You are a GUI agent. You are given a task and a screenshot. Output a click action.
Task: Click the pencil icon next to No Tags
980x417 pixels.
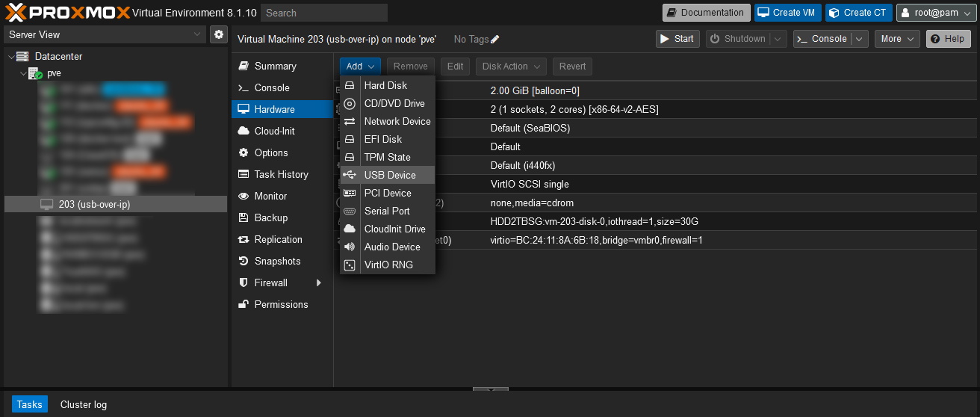pyautogui.click(x=495, y=40)
